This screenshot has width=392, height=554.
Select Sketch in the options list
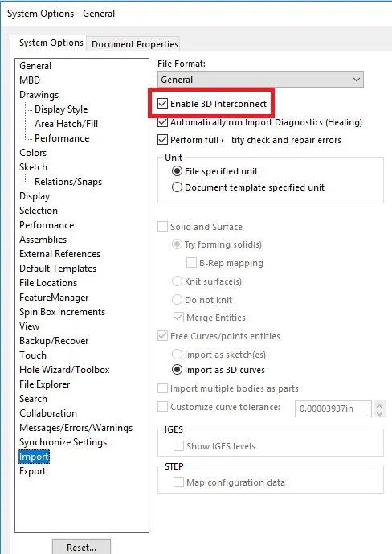tap(33, 167)
